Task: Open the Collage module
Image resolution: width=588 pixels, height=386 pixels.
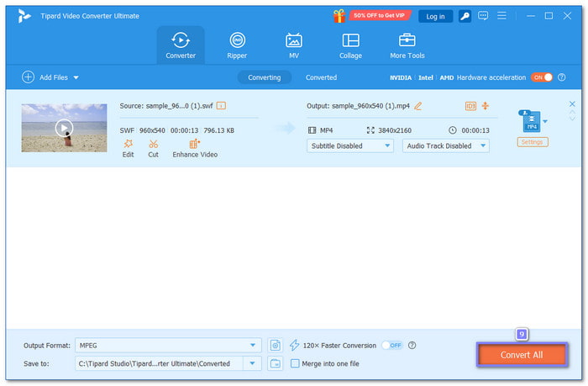Action: pos(350,45)
